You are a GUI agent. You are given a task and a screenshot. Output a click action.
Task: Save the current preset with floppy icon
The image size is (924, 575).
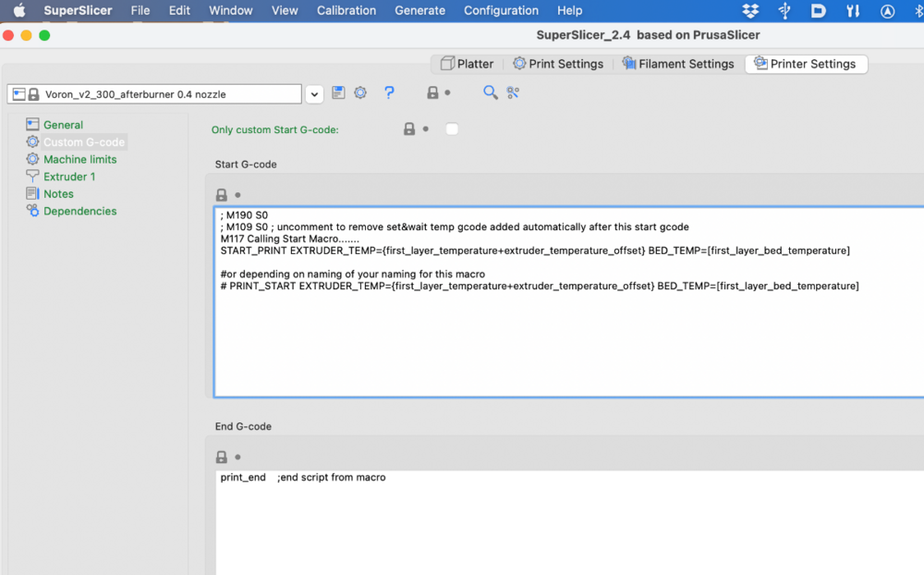[338, 92]
